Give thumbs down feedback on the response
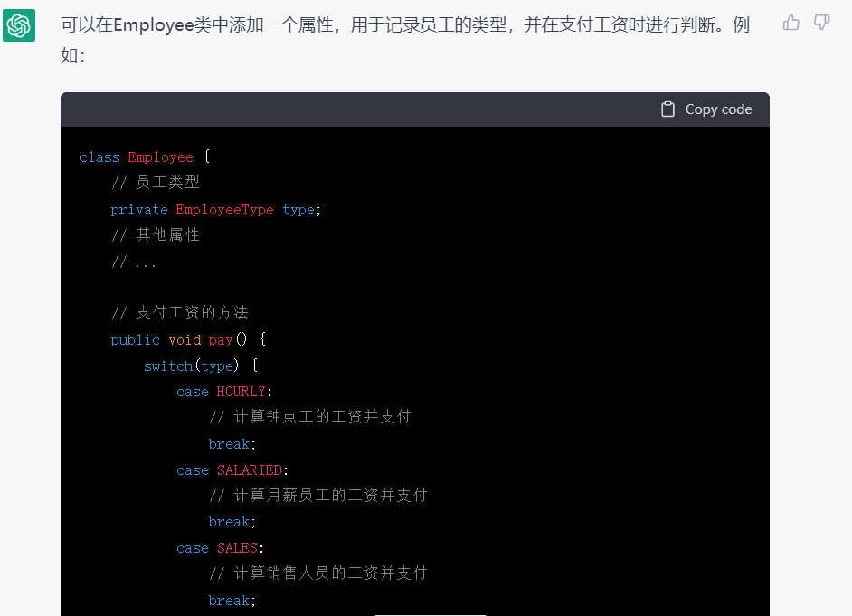Viewport: 852px width, 616px height. tap(820, 23)
